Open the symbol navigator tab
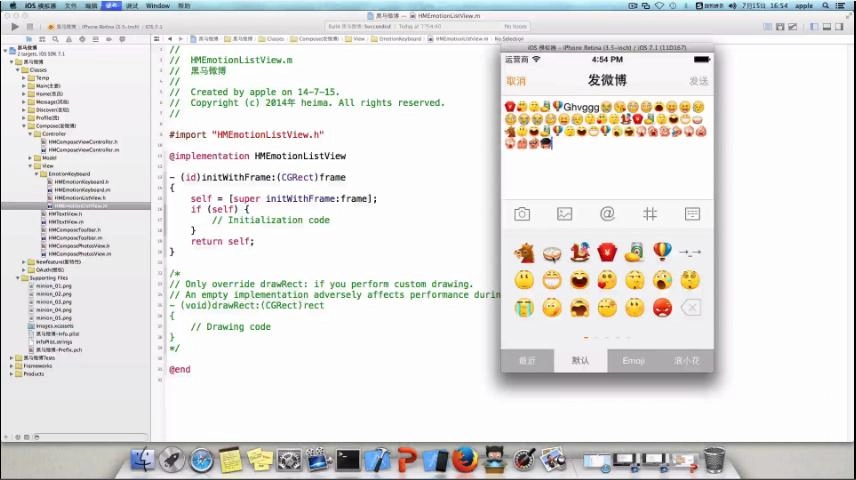The height and width of the screenshot is (480, 856). click(42, 39)
